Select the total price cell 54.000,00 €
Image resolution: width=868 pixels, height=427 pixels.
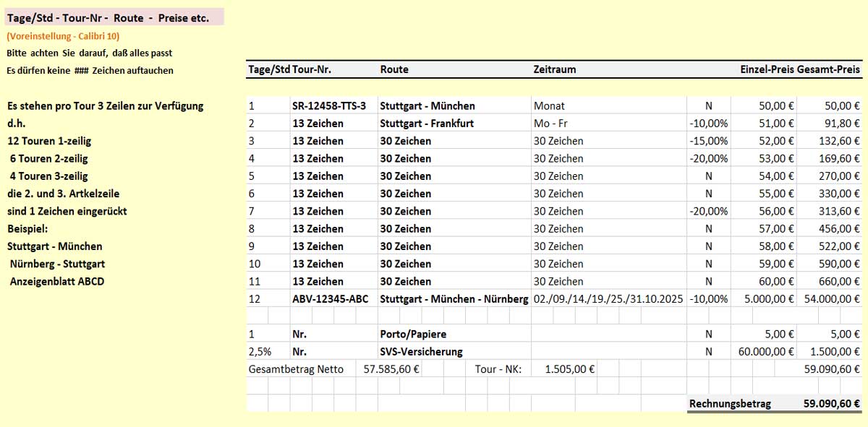click(830, 299)
